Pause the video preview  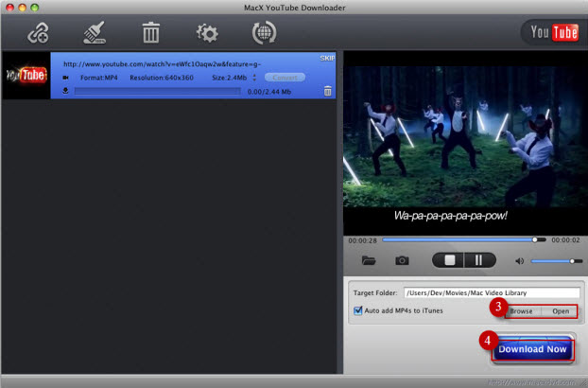[x=479, y=260]
